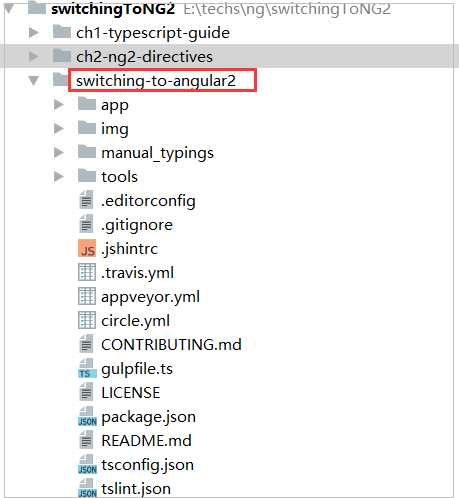The height and width of the screenshot is (498, 459).
Task: Click the ch1-typescript-guide folder icon
Action: coord(62,32)
